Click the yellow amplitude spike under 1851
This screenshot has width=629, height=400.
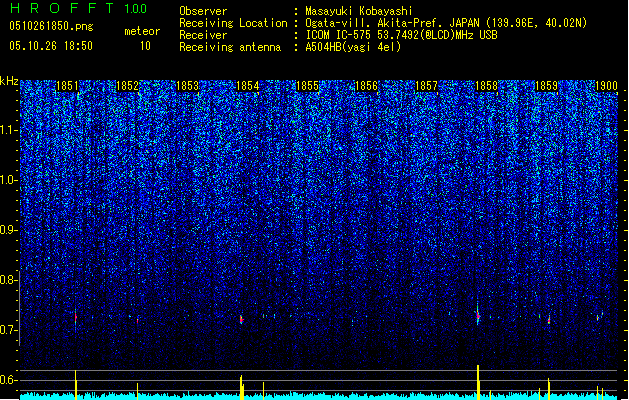coord(75,385)
